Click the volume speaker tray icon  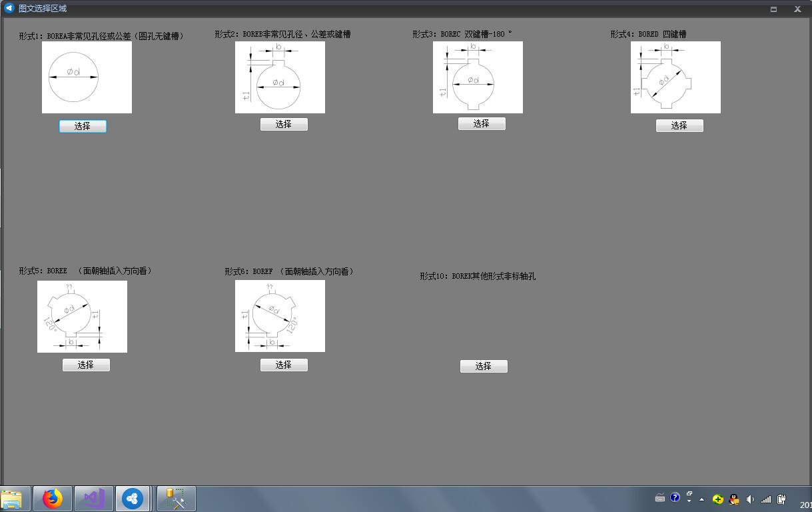tap(750, 499)
